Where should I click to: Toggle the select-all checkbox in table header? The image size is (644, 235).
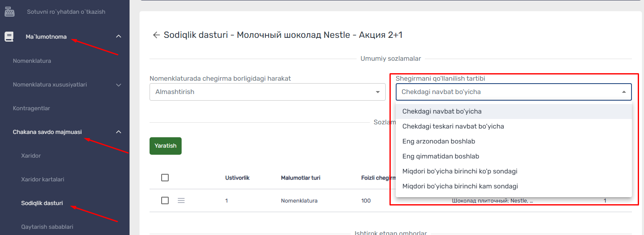coord(165,178)
